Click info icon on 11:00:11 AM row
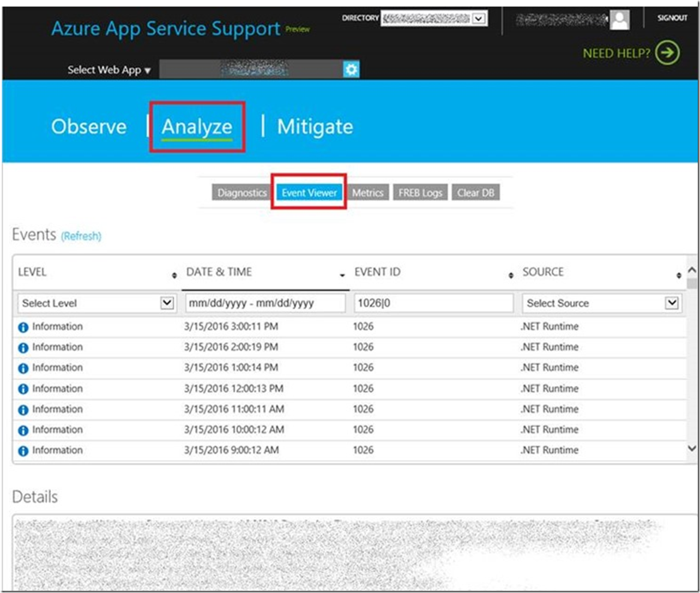Image resolution: width=700 pixels, height=593 pixels. tap(23, 410)
